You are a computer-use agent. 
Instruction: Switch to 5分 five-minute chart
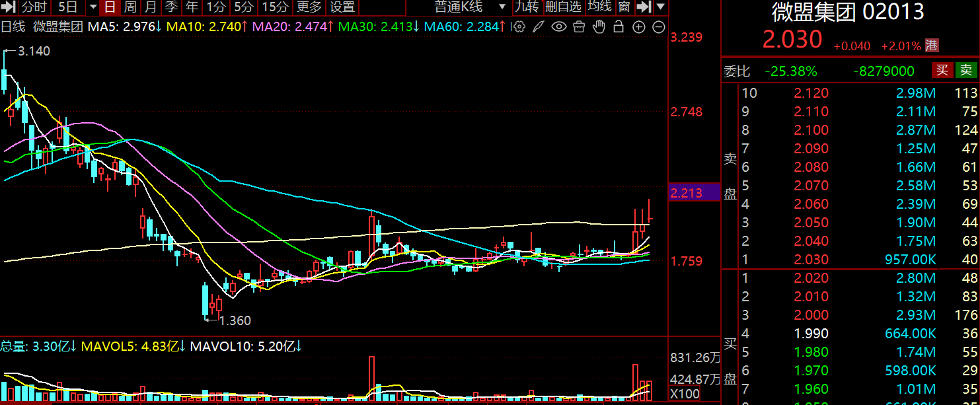coord(243,7)
